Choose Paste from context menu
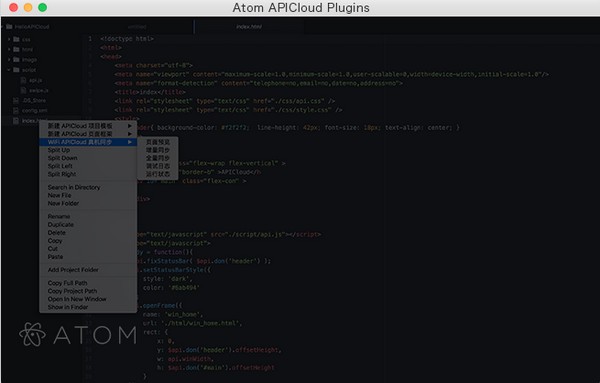 (x=88, y=257)
